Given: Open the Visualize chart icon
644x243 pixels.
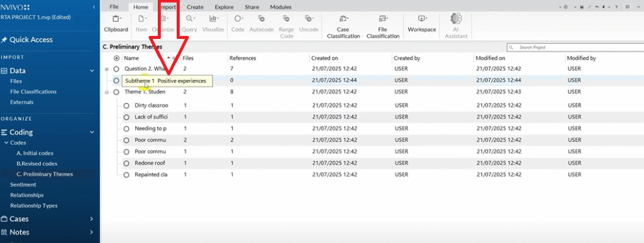Looking at the screenshot, I should tap(213, 19).
